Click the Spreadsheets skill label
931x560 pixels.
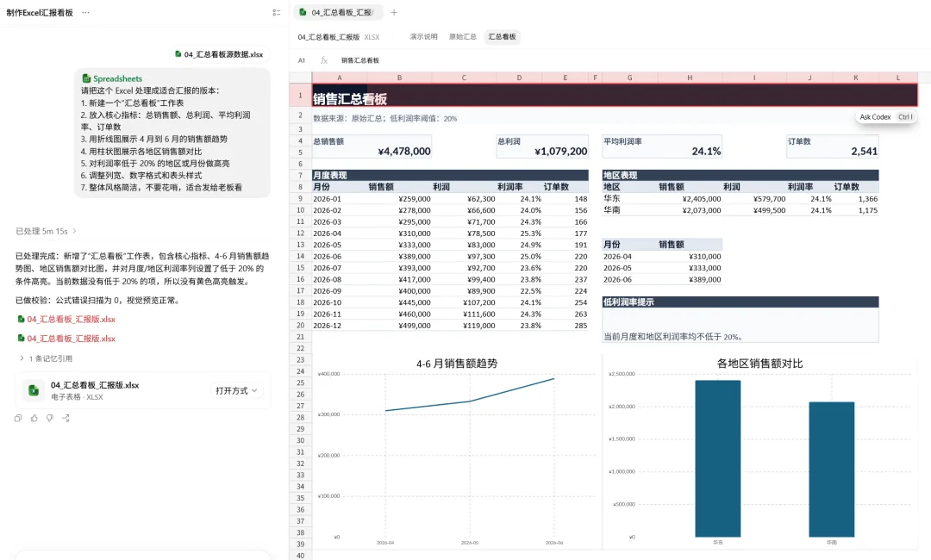coord(112,78)
